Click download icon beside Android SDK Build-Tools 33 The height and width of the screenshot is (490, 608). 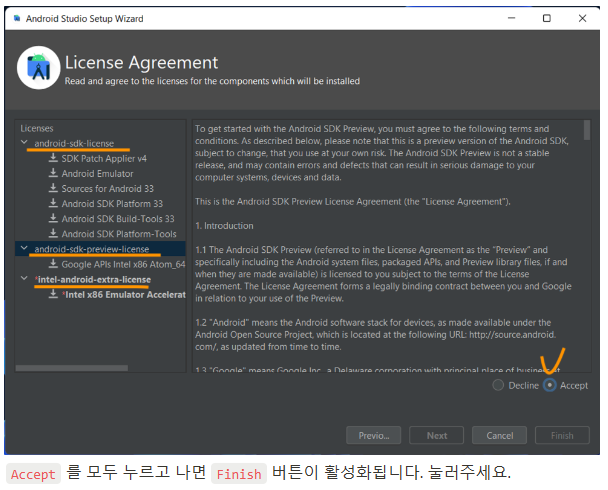click(53, 219)
